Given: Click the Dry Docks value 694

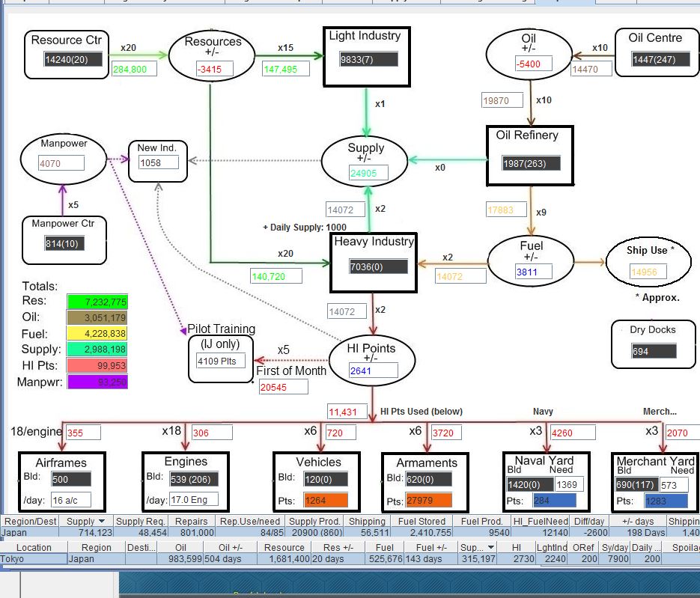Looking at the screenshot, I should tap(654, 351).
